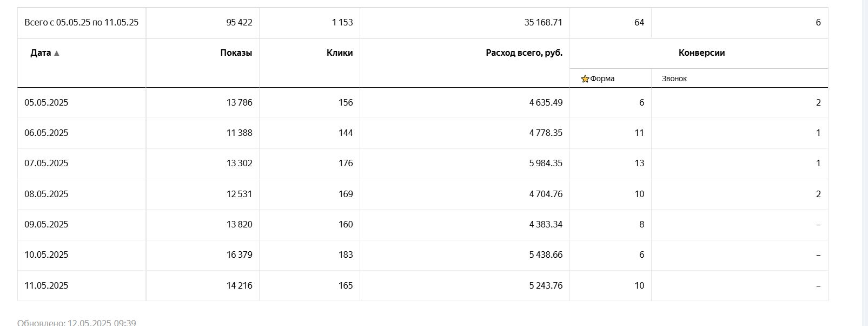Click the 11.05.2025 date cell
This screenshot has width=868, height=326.
click(47, 285)
